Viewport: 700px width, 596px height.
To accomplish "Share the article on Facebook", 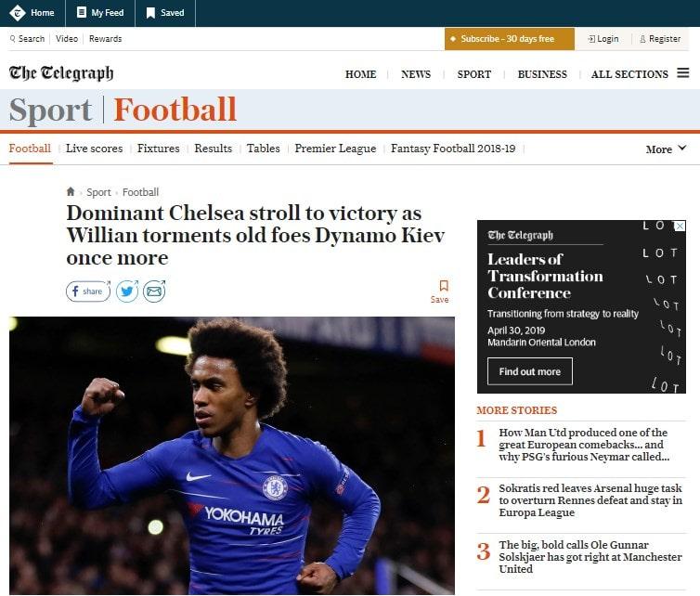I will tap(88, 292).
